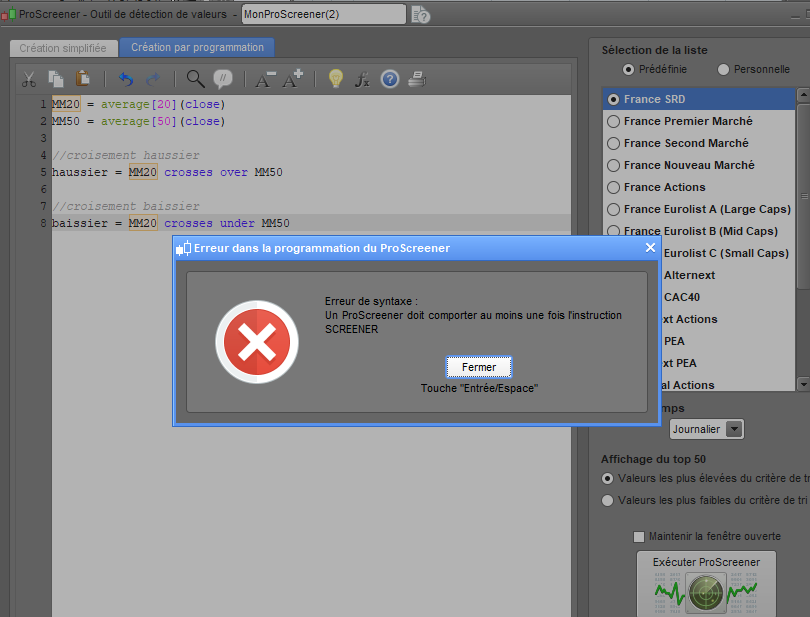Click the market list scrollbar thumb
The height and width of the screenshot is (617, 810).
coord(803,196)
